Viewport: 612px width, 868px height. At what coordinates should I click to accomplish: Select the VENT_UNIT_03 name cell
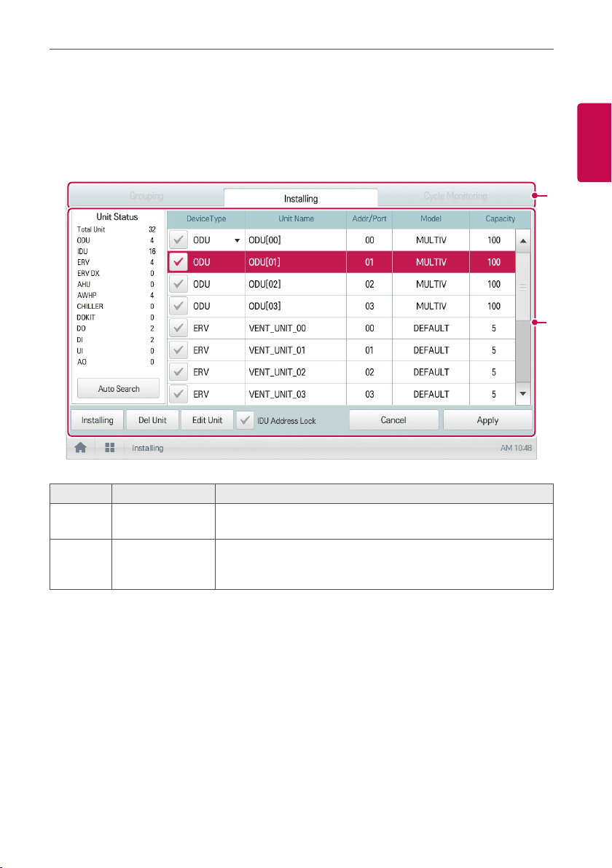pyautogui.click(x=296, y=394)
